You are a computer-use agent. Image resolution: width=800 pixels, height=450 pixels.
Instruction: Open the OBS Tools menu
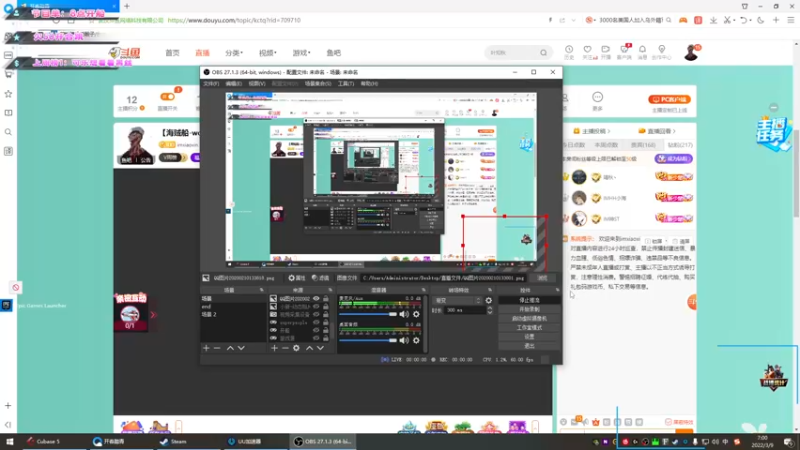(x=345, y=84)
